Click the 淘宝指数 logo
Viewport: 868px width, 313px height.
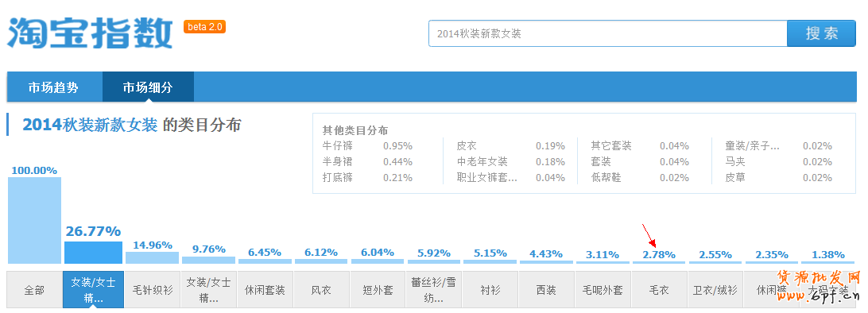click(x=90, y=33)
